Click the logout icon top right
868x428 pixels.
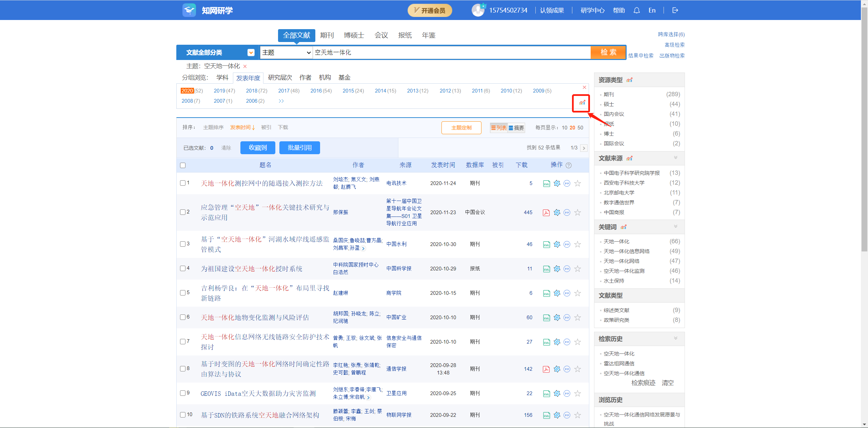click(x=675, y=10)
